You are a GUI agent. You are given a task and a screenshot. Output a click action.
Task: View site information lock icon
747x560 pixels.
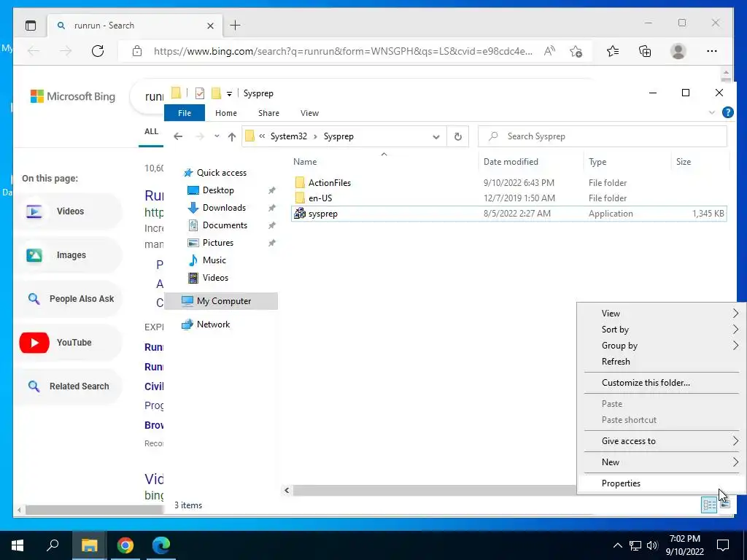[137, 51]
